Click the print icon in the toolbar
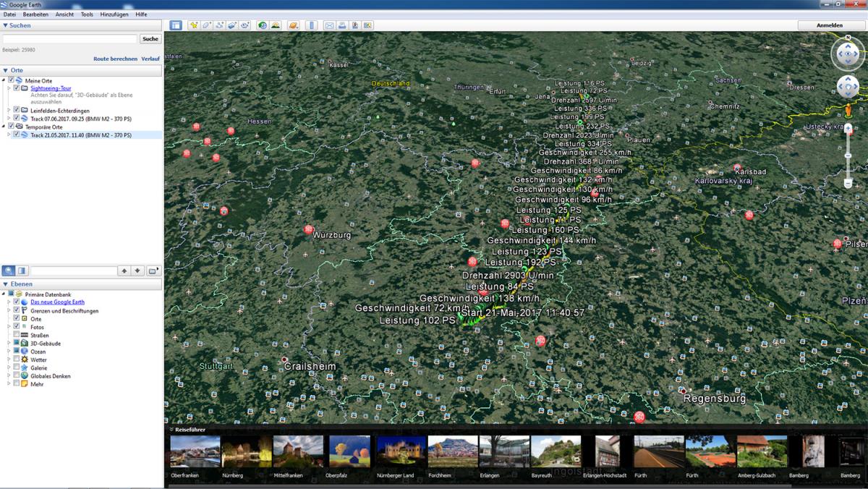 pyautogui.click(x=342, y=25)
